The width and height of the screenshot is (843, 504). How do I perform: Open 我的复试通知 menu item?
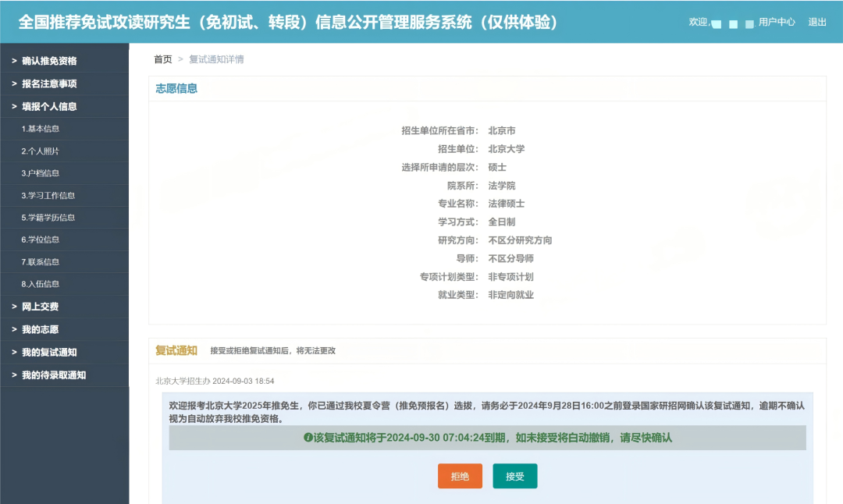pos(49,352)
